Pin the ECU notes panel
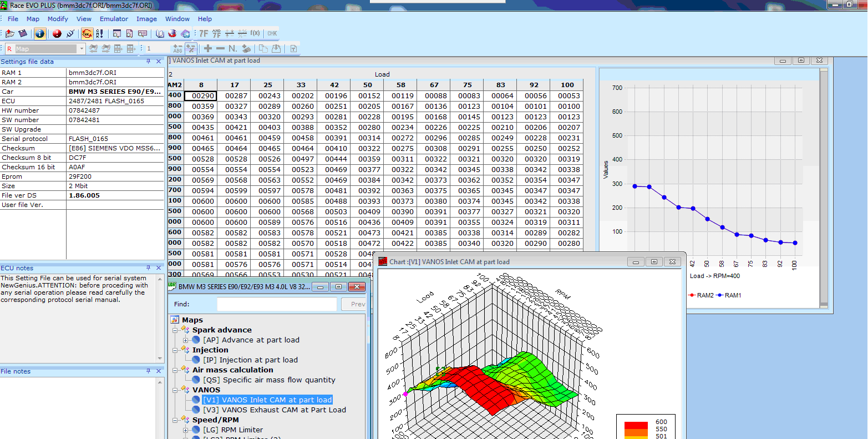The width and height of the screenshot is (868, 439). [x=149, y=268]
